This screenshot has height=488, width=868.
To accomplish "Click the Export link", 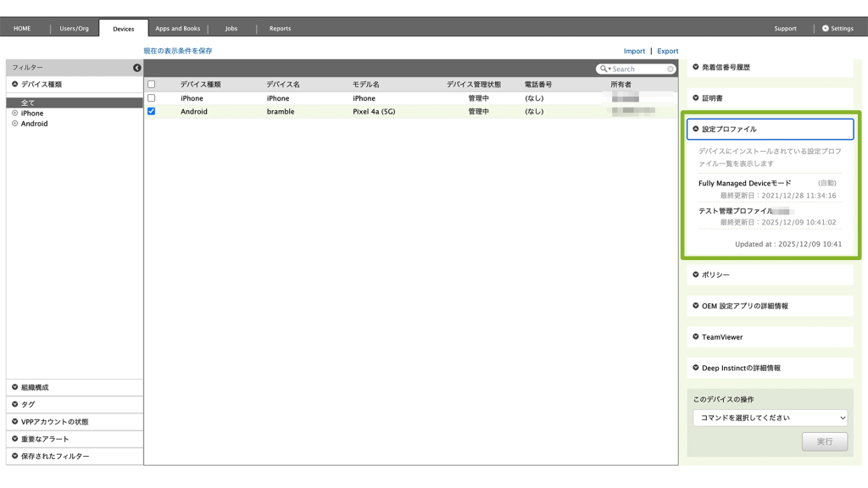I will (x=667, y=51).
